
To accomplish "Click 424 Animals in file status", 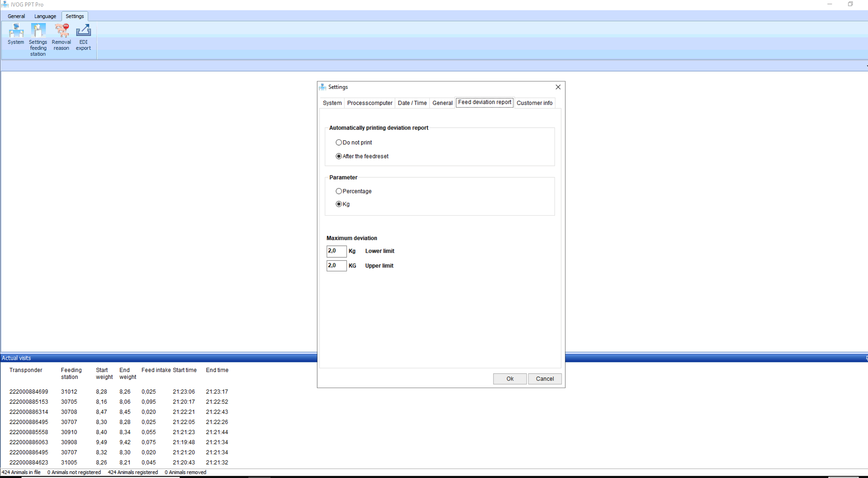I will [21, 472].
